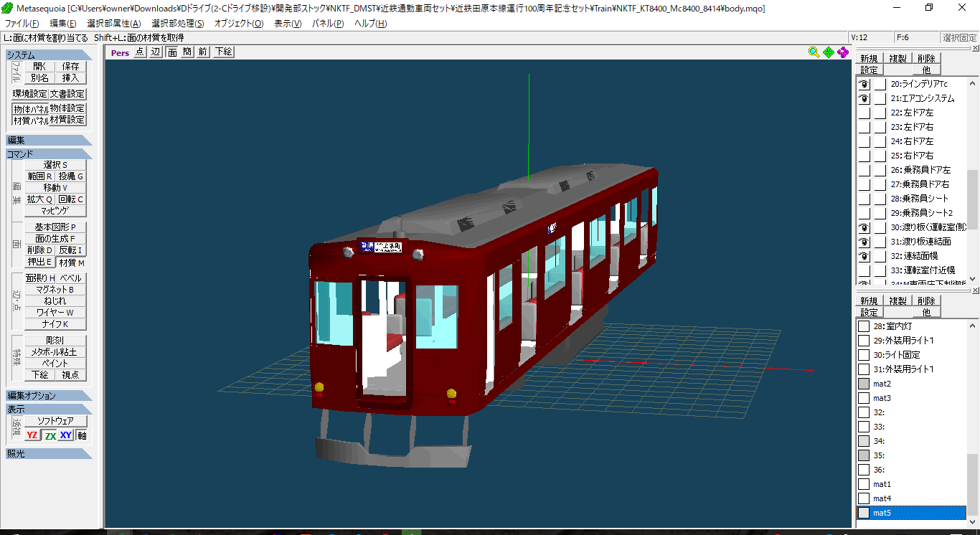Click color swatch of material 35:
Screen dimensions: 980x535
tap(864, 455)
